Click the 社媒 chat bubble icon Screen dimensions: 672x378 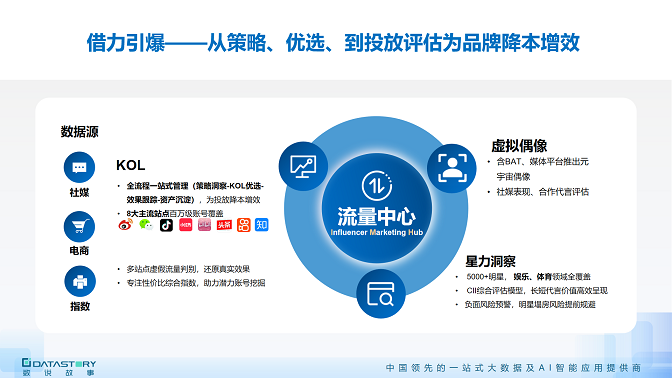point(79,167)
